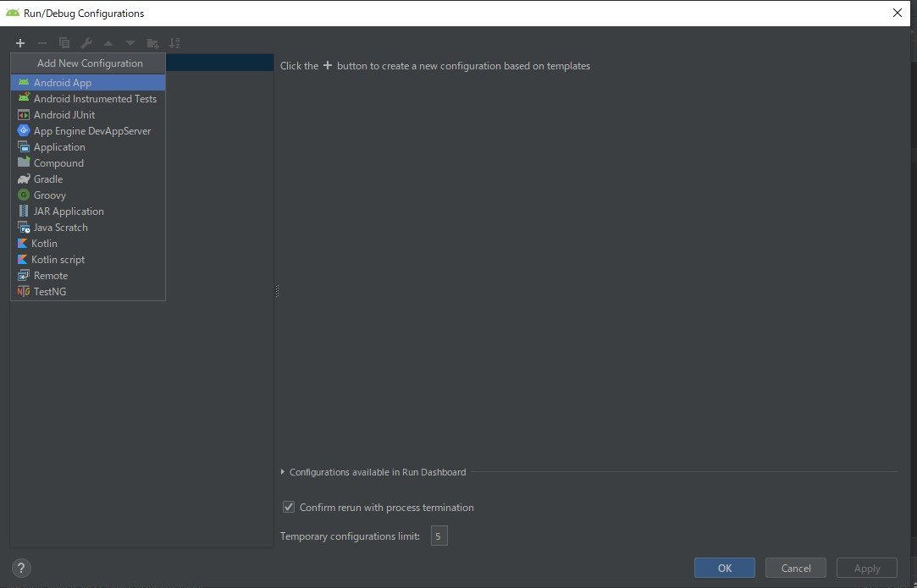
Task: Expand Configurations available in Run Dashboard
Action: pos(283,472)
